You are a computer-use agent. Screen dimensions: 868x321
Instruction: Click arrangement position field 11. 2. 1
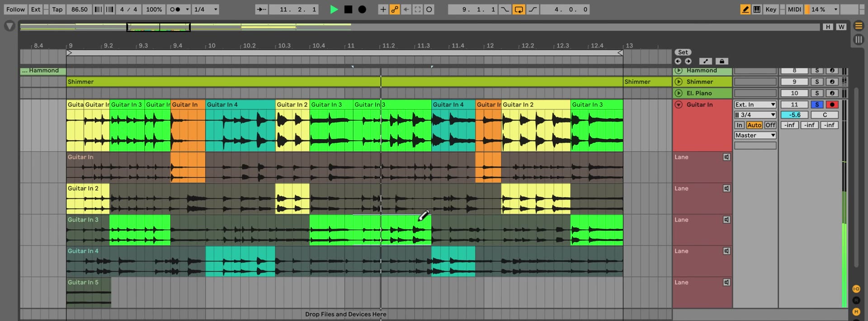click(294, 9)
